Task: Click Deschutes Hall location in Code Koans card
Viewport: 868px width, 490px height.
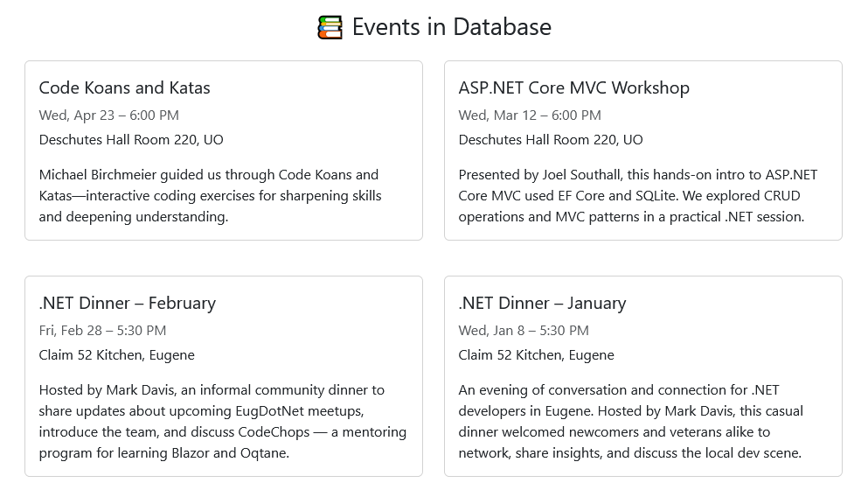Action: click(x=131, y=140)
